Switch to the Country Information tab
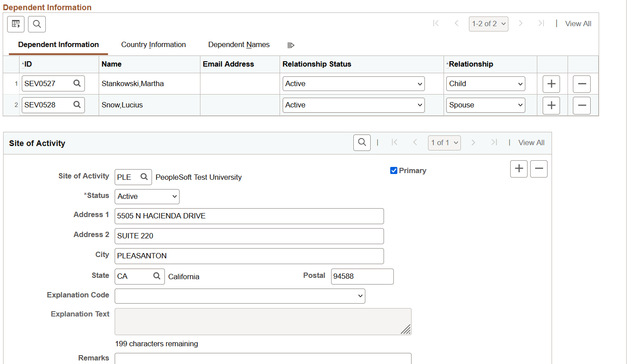This screenshot has width=628, height=364. (153, 45)
